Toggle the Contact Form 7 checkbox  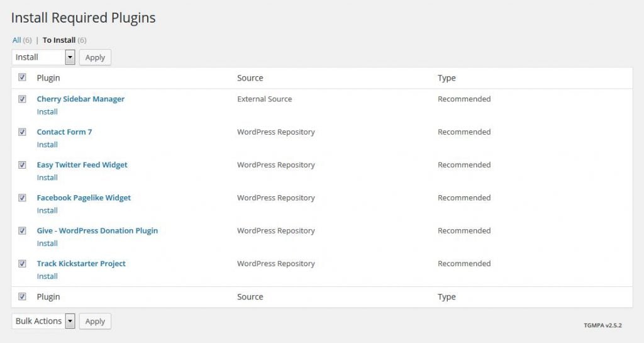(23, 132)
